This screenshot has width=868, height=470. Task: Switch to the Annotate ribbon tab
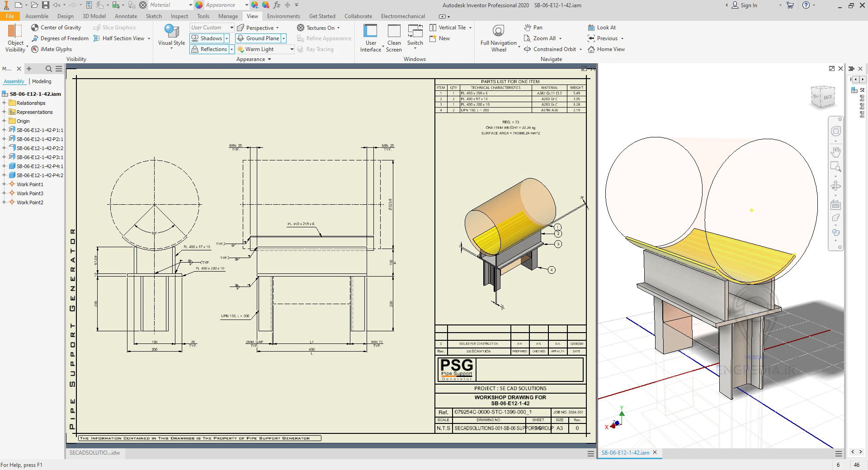pyautogui.click(x=126, y=16)
